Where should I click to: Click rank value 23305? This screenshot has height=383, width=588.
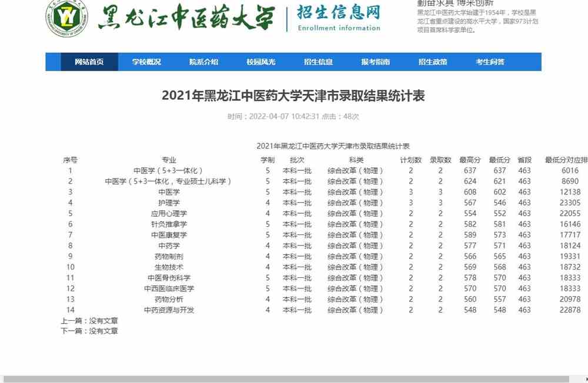(570, 203)
